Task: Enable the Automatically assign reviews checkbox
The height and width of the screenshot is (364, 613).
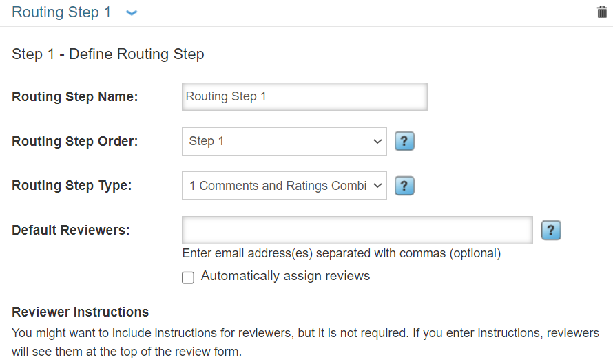Action: point(188,277)
